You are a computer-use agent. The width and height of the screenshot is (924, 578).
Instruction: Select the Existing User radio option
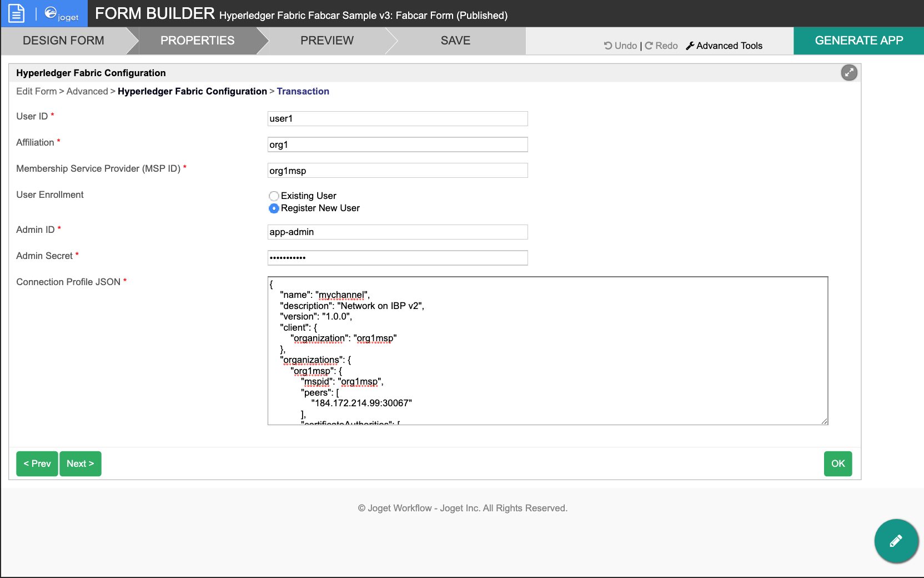274,196
